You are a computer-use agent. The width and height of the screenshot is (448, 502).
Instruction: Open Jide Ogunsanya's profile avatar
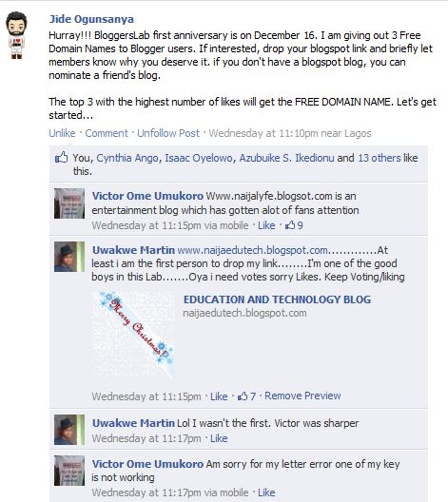coord(16,35)
